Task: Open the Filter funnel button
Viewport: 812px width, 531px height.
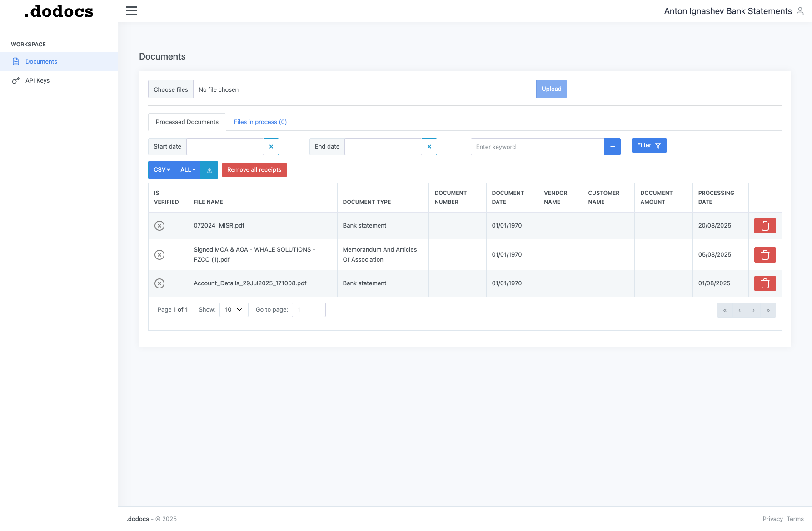Action: pyautogui.click(x=649, y=145)
